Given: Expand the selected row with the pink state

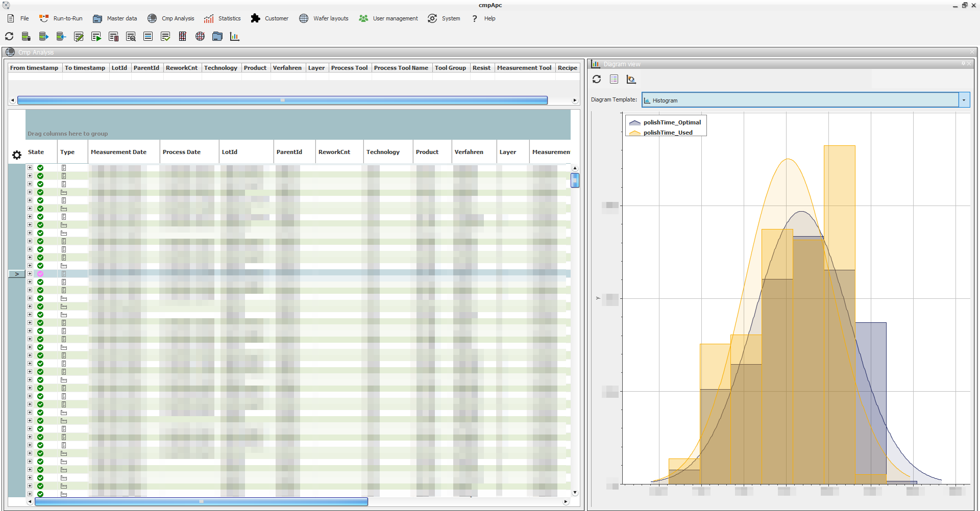Looking at the screenshot, I should [x=30, y=274].
